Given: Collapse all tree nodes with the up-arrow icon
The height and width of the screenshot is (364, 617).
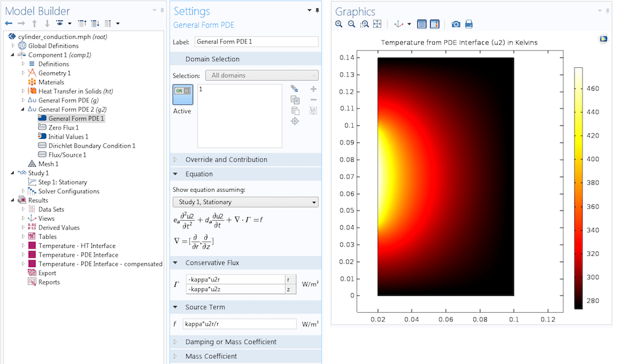Looking at the screenshot, I should [x=82, y=23].
